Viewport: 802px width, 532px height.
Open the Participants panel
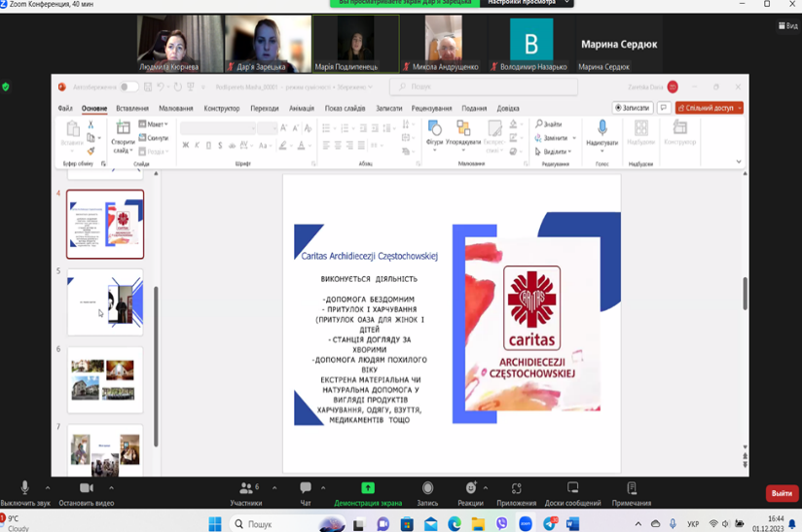coord(246,488)
